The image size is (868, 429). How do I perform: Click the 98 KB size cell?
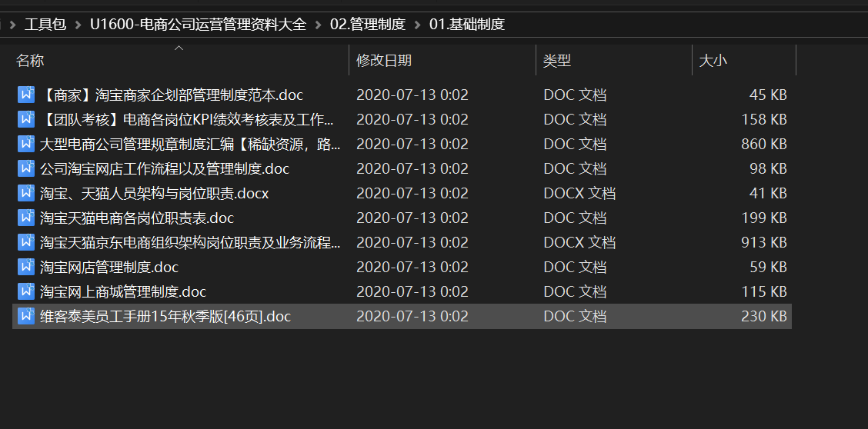point(768,168)
